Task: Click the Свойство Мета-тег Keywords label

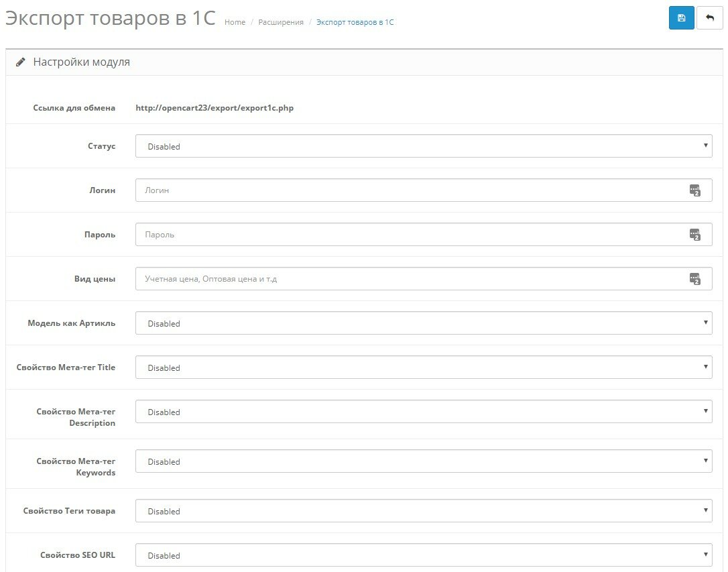Action: [x=76, y=467]
